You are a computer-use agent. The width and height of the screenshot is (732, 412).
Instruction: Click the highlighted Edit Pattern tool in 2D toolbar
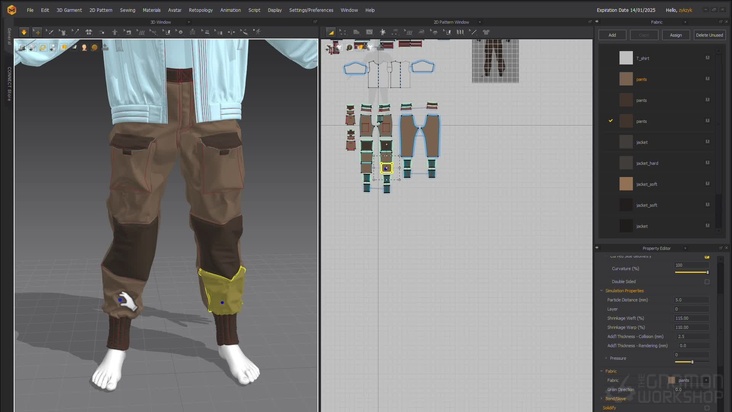coord(331,32)
